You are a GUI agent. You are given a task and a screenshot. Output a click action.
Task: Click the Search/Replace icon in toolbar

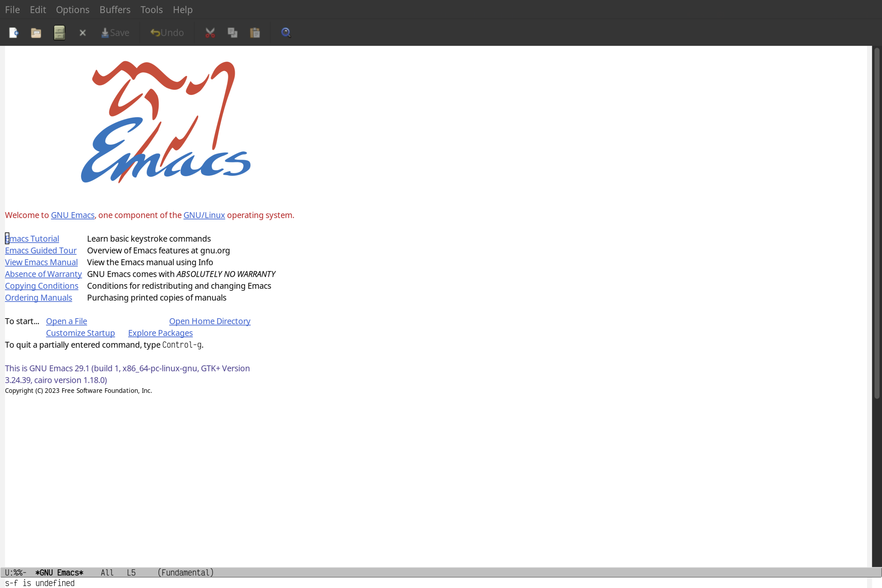[x=285, y=32]
